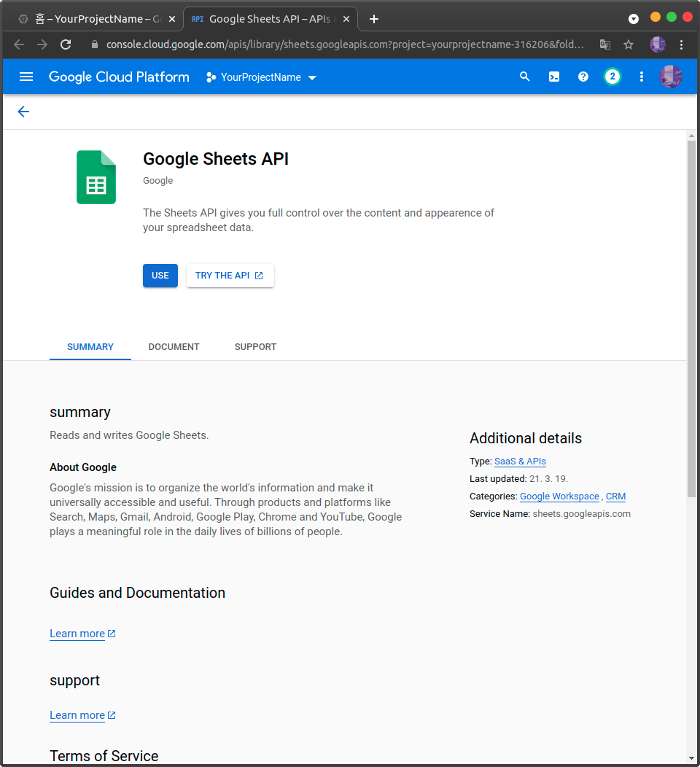Click the account avatar in blue header
The image size is (700, 767).
[x=671, y=77]
